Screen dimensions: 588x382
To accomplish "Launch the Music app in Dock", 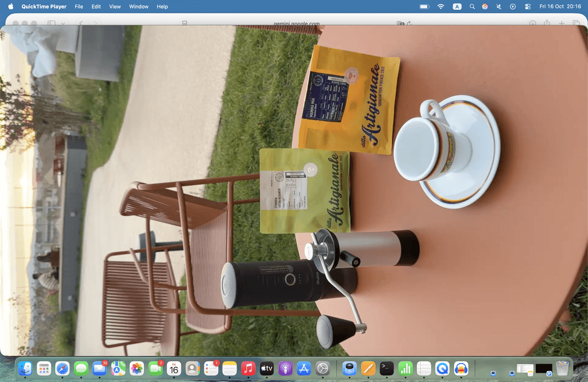I will coord(248,368).
